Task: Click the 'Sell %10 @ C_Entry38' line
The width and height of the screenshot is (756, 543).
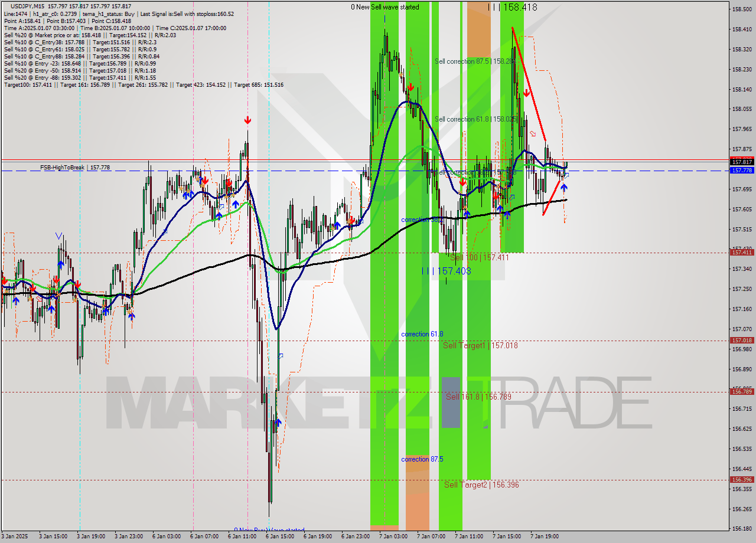Action: [x=80, y=42]
